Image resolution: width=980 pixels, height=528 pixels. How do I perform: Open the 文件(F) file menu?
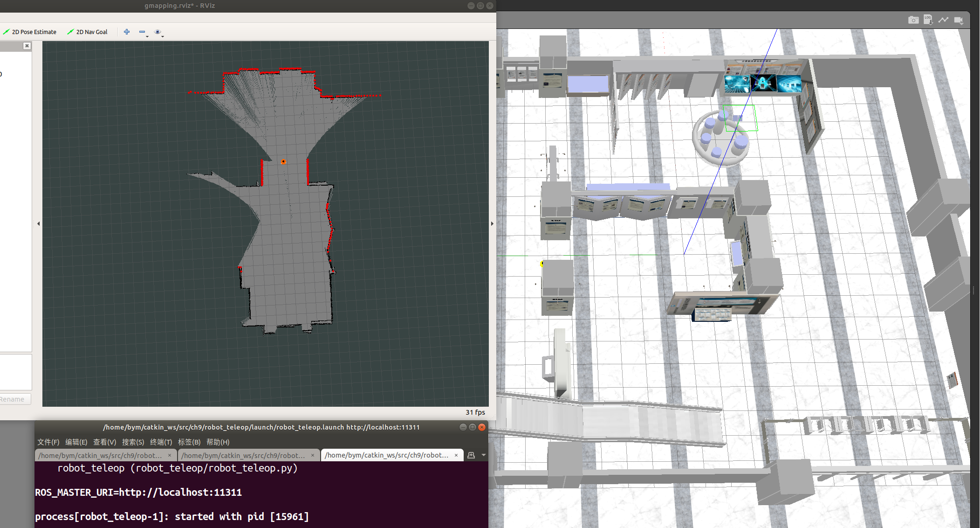pyautogui.click(x=48, y=442)
